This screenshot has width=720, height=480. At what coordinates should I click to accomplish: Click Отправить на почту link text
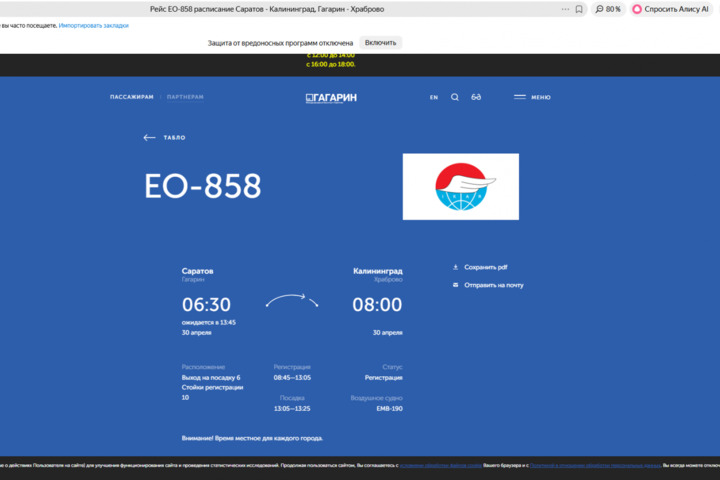pos(493,285)
